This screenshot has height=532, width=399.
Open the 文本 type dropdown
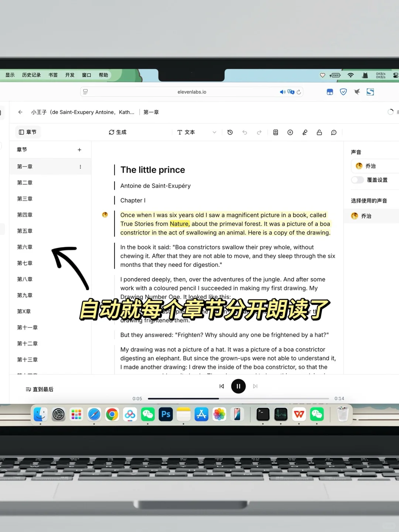coord(197,132)
